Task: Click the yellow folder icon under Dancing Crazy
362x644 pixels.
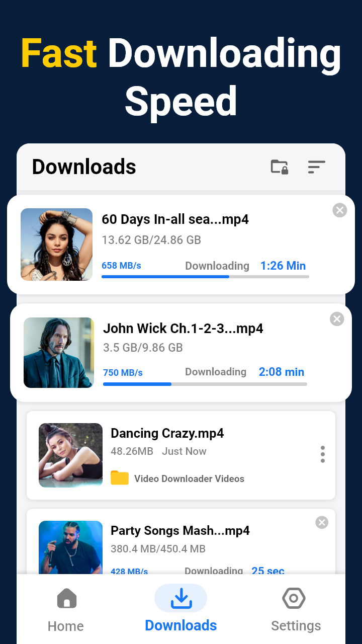Action: (x=120, y=478)
